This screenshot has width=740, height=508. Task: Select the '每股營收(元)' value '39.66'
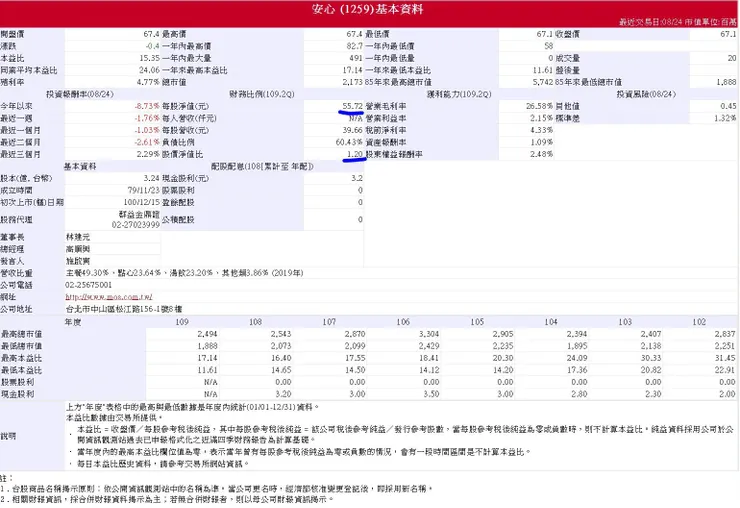click(353, 130)
